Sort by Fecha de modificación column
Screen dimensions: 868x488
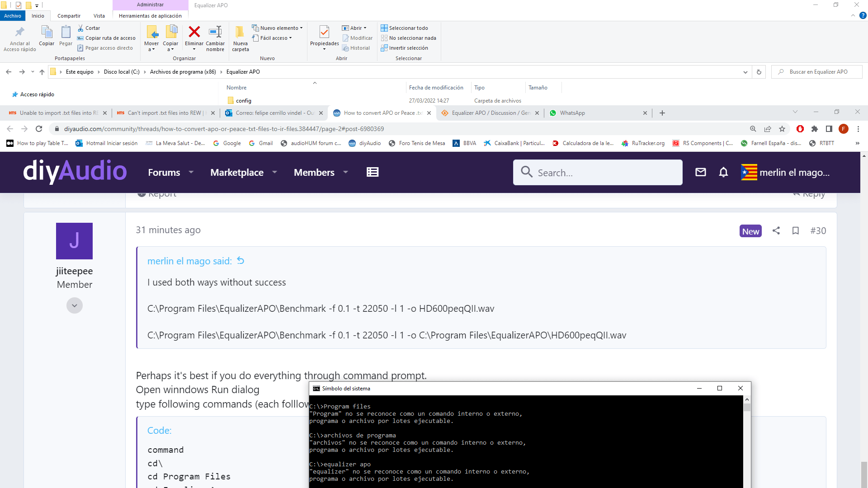(436, 88)
